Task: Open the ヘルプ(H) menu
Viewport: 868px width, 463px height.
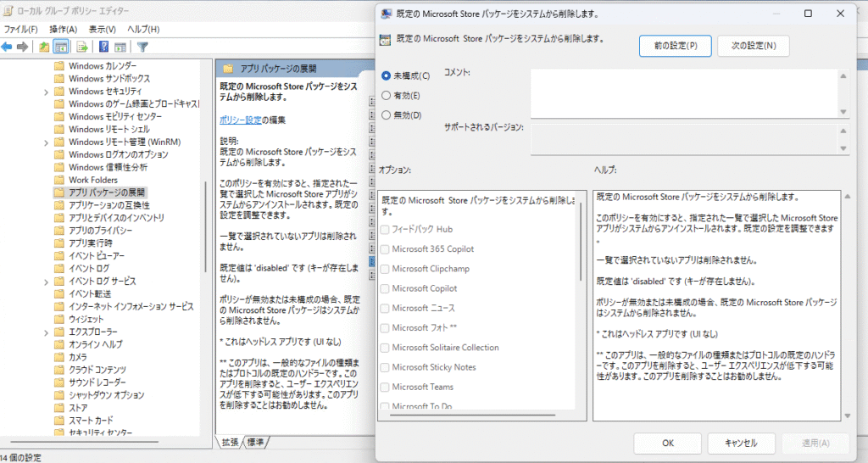Action: [143, 30]
